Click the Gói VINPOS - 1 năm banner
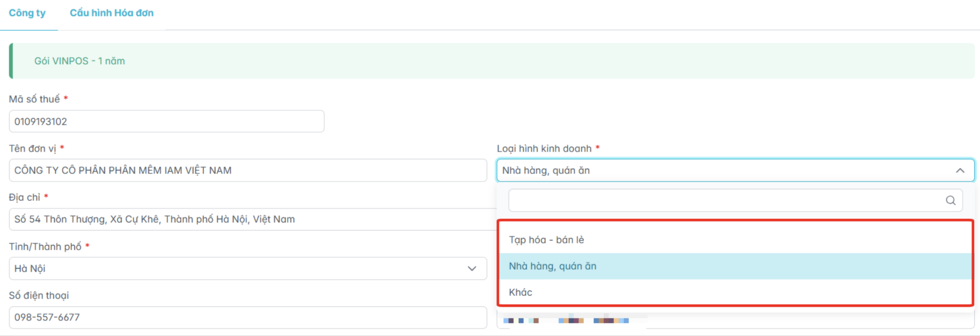Viewport: 980px width, 336px height. click(79, 61)
